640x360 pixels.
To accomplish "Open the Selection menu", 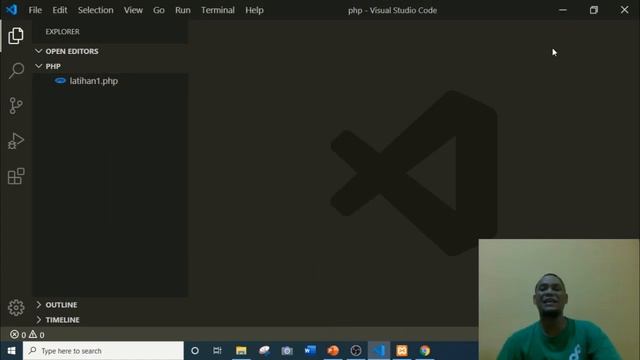I will 96,10.
